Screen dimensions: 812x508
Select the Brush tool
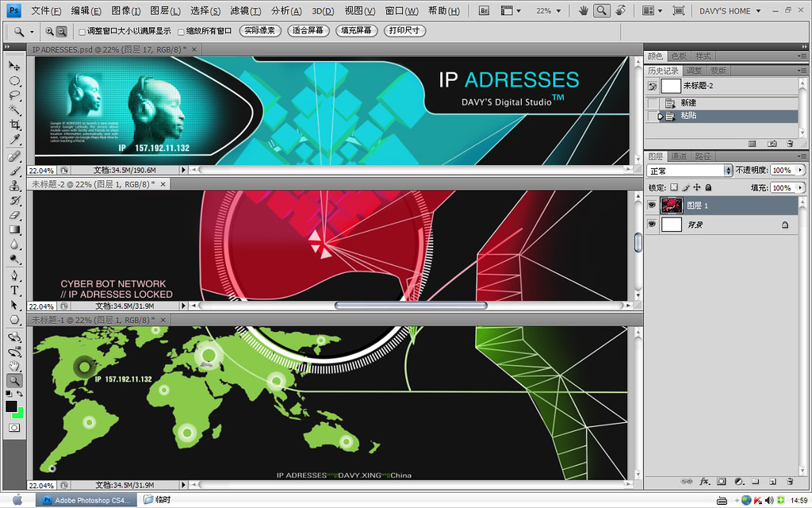point(14,171)
